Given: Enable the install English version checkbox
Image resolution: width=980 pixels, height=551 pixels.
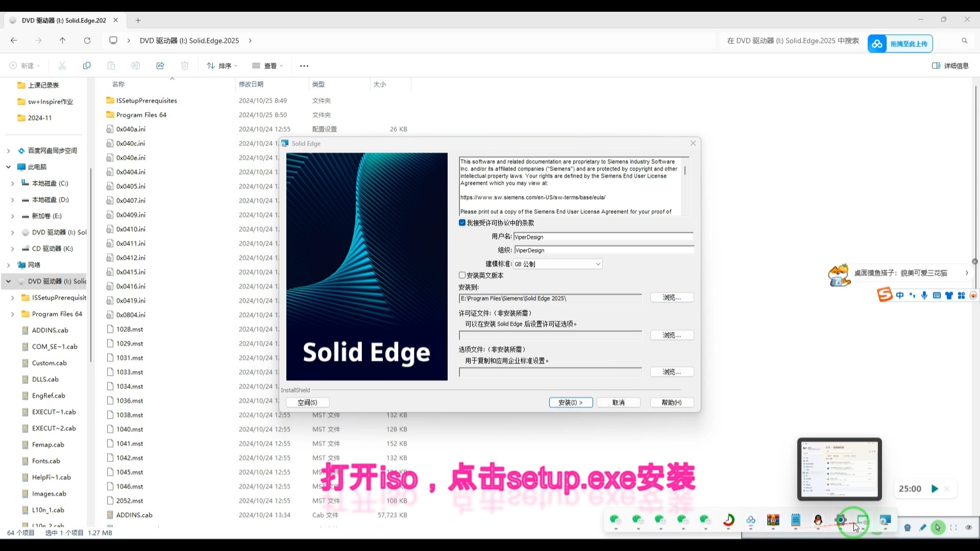Looking at the screenshot, I should (462, 275).
